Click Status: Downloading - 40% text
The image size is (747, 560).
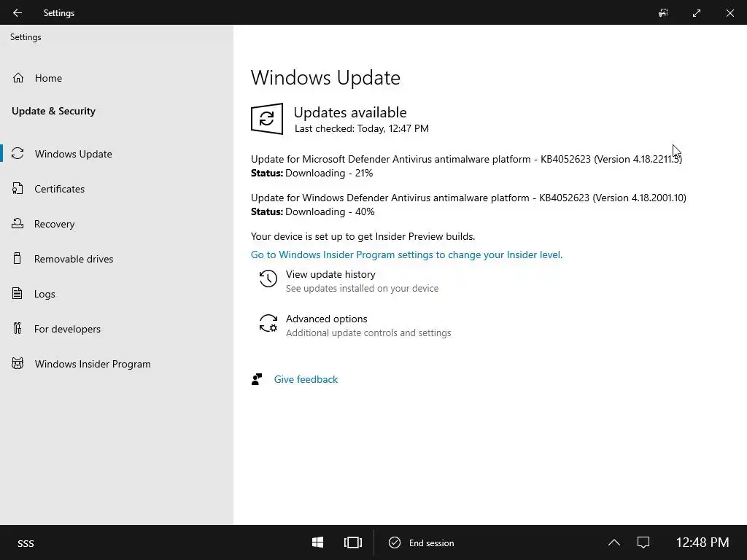312,211
